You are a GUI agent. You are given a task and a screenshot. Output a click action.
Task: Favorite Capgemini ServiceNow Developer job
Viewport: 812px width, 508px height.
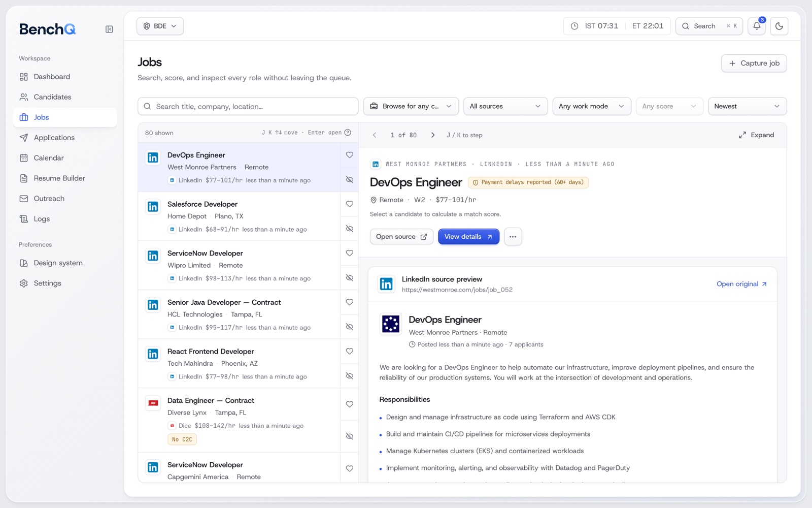(350, 469)
